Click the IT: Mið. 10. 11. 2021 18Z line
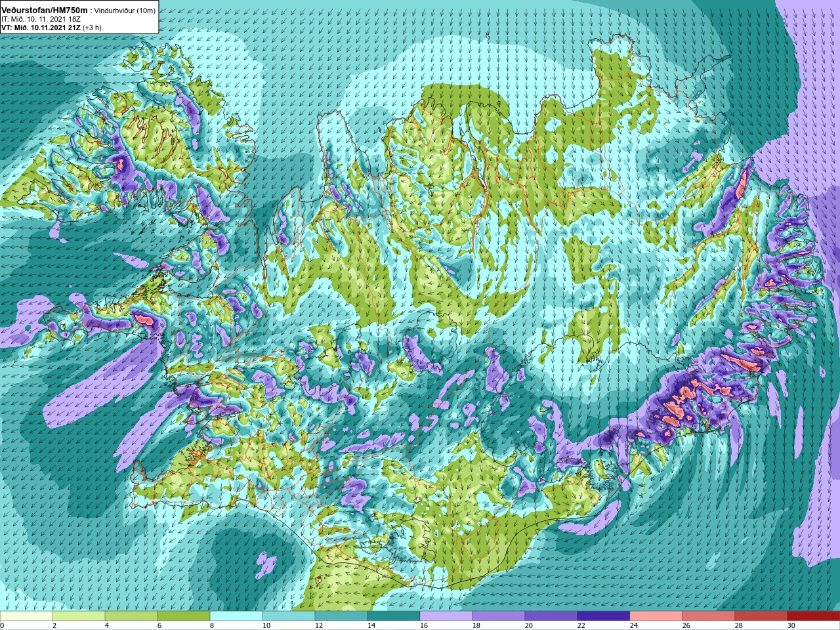The height and width of the screenshot is (630, 840). click(41, 19)
